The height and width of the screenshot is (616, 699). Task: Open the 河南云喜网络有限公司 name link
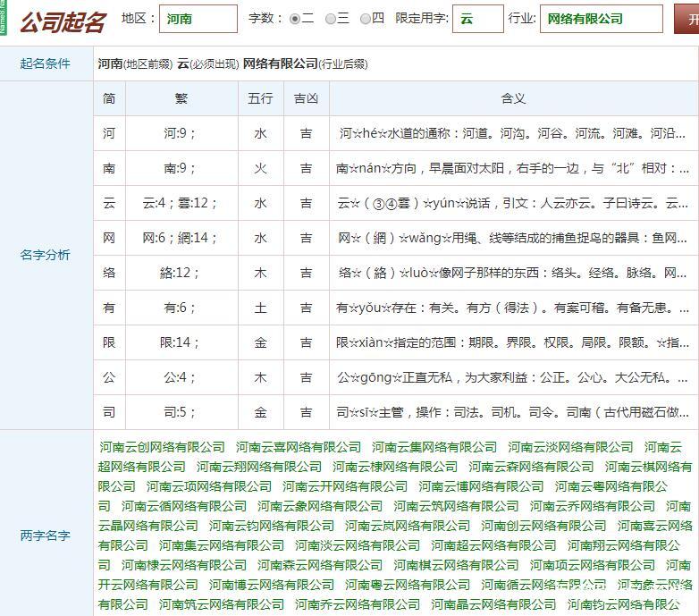pos(299,447)
